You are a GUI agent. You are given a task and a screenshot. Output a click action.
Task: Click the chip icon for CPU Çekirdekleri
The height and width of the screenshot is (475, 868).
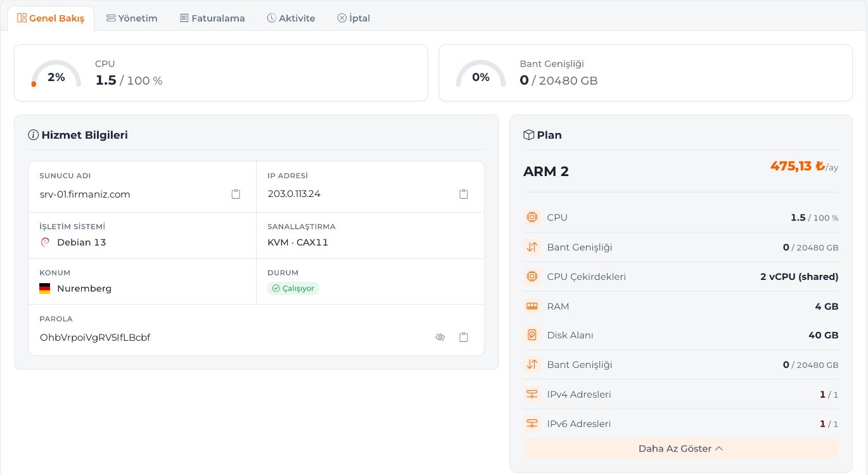pos(532,277)
